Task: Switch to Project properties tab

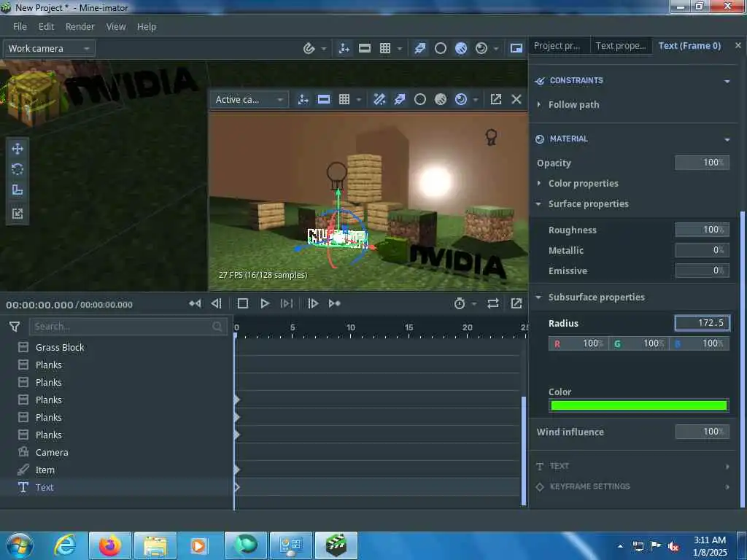Action: pyautogui.click(x=557, y=46)
